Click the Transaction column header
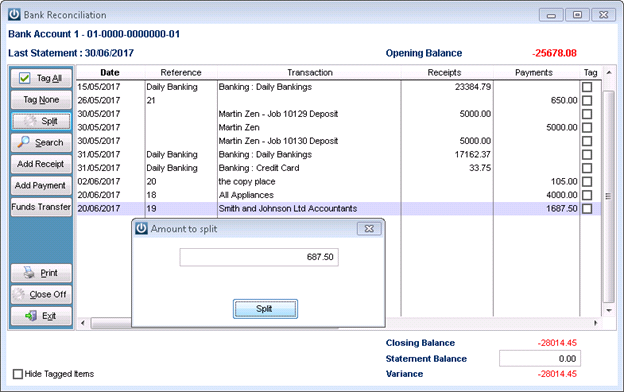This screenshot has width=624, height=392. tap(309, 73)
